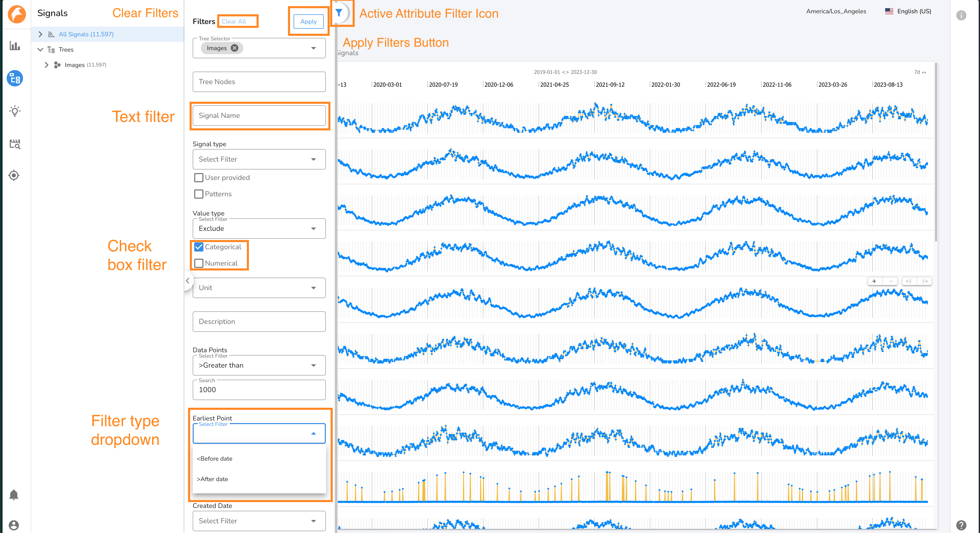Click the Trees hierarchy icon

[x=51, y=49]
